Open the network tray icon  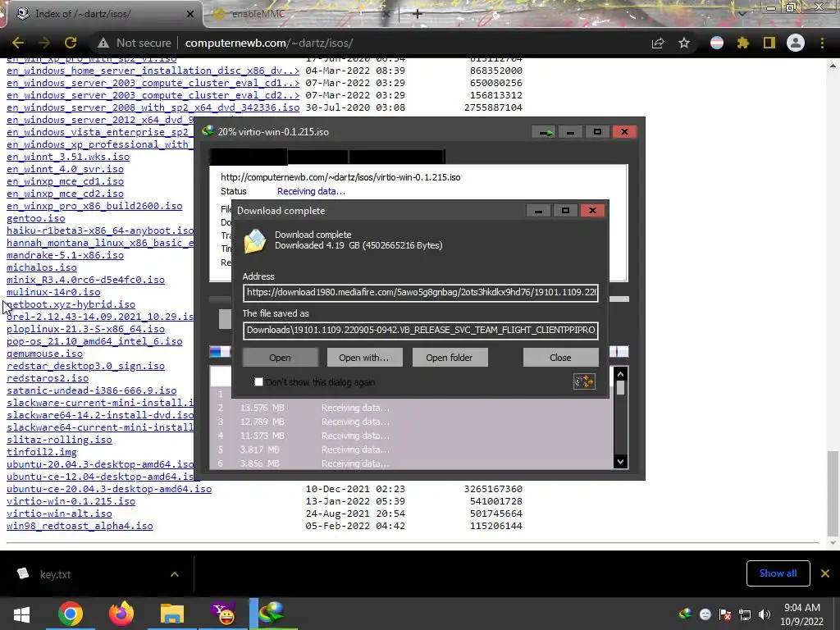pyautogui.click(x=745, y=614)
